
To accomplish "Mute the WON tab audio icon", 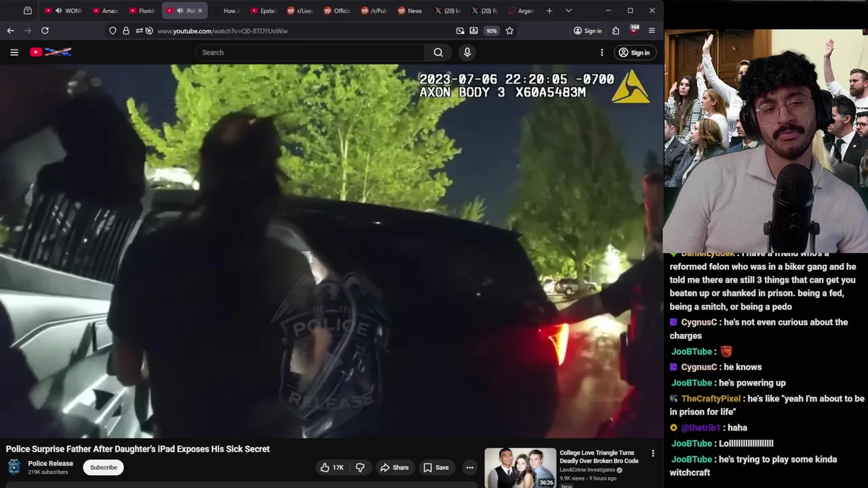I will click(x=58, y=11).
